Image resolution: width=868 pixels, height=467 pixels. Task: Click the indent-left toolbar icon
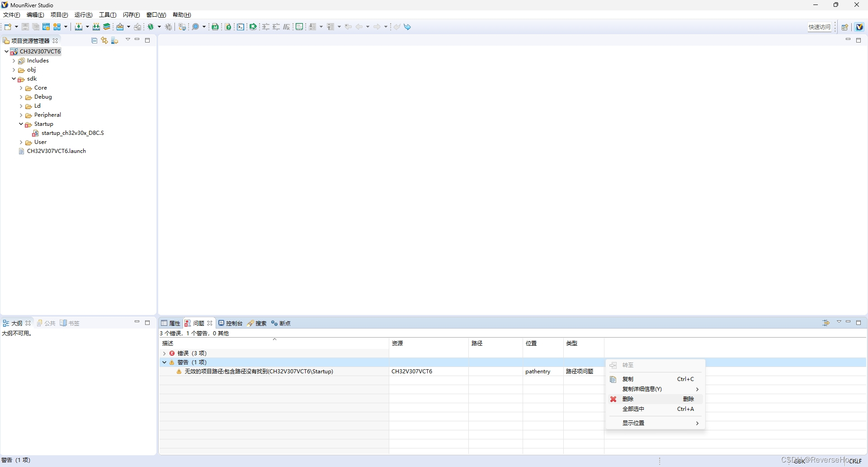pyautogui.click(x=276, y=27)
